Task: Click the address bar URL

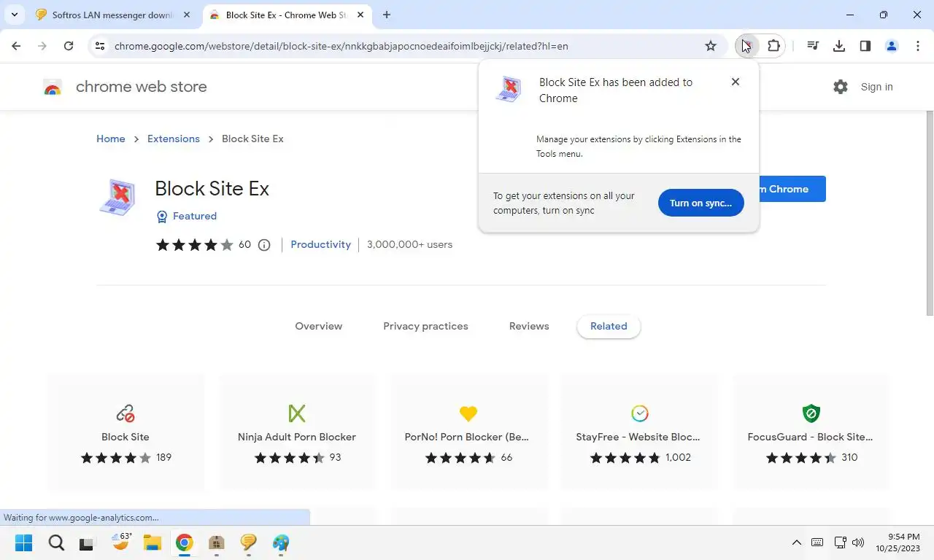Action: click(341, 46)
